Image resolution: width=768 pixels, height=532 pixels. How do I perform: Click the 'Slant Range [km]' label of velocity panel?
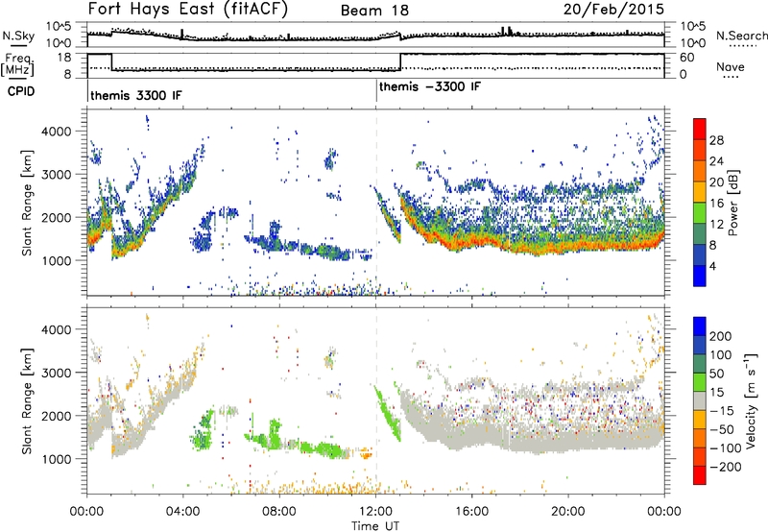coord(27,400)
